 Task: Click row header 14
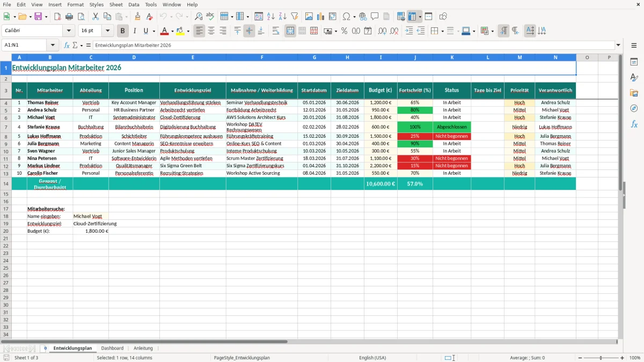[6, 183]
